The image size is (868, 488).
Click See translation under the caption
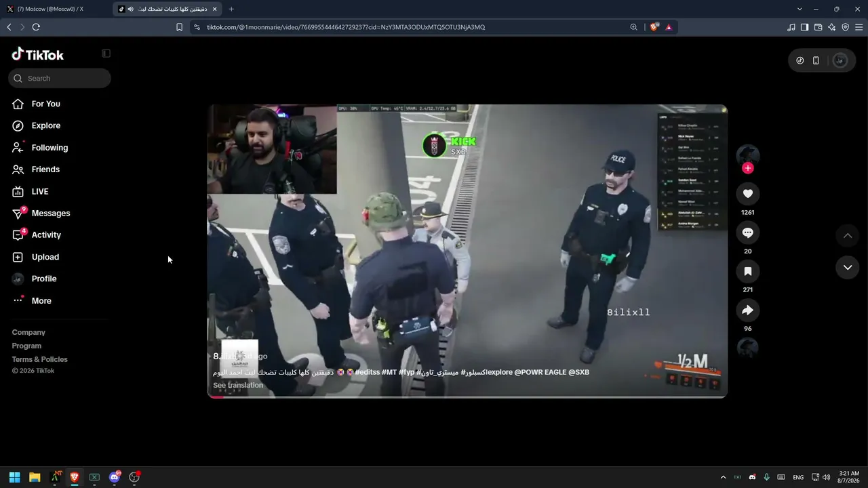238,385
